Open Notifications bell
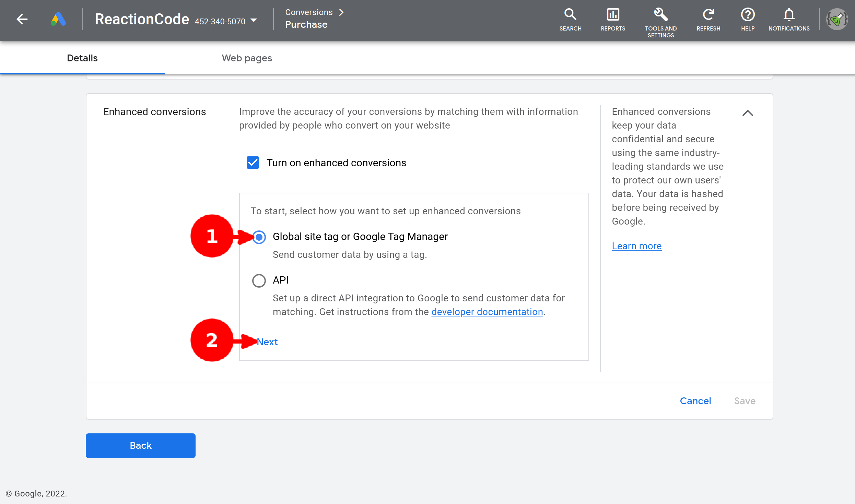The height and width of the screenshot is (504, 855). (789, 20)
